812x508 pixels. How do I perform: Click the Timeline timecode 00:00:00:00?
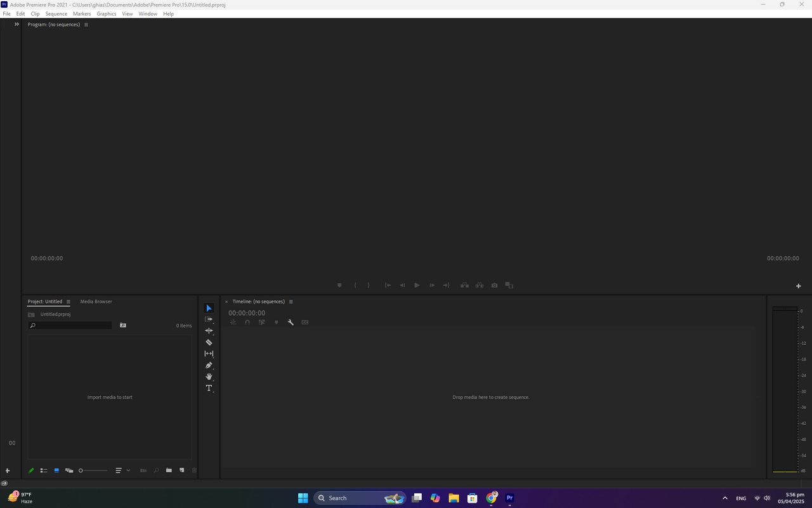click(x=247, y=313)
